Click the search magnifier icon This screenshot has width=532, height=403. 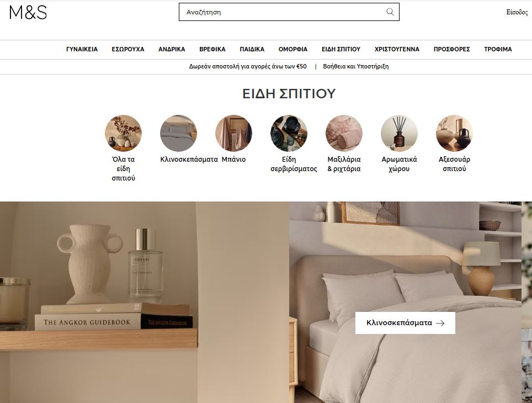[390, 12]
